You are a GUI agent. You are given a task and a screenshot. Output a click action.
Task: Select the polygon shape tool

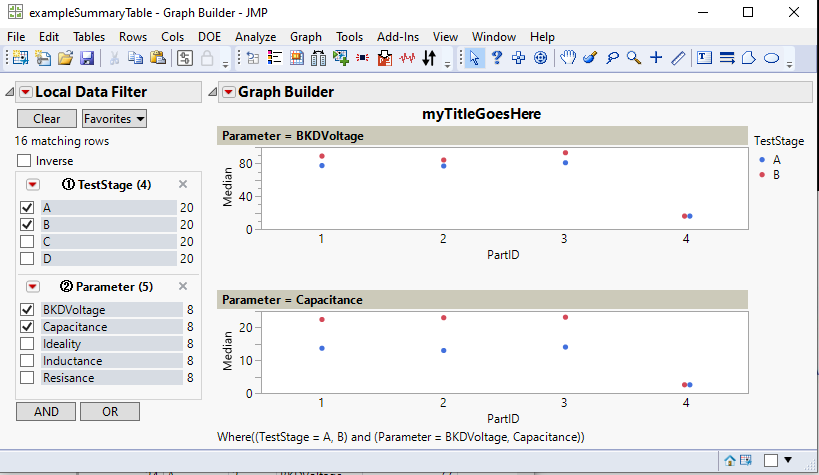tap(748, 57)
